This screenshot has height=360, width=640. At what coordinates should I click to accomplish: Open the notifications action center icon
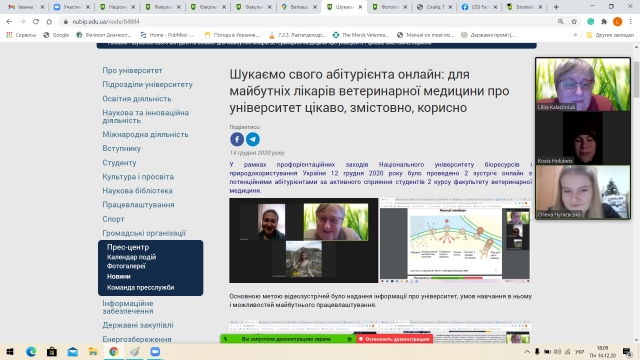tap(627, 351)
